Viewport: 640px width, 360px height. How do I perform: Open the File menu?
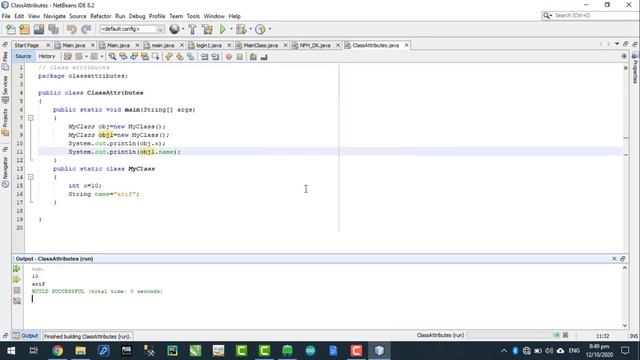6,16
